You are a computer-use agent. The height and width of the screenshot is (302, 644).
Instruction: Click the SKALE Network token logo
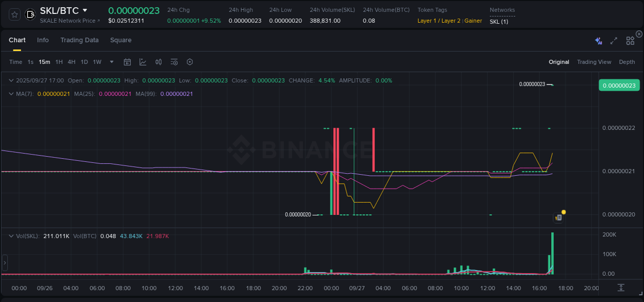tap(30, 14)
